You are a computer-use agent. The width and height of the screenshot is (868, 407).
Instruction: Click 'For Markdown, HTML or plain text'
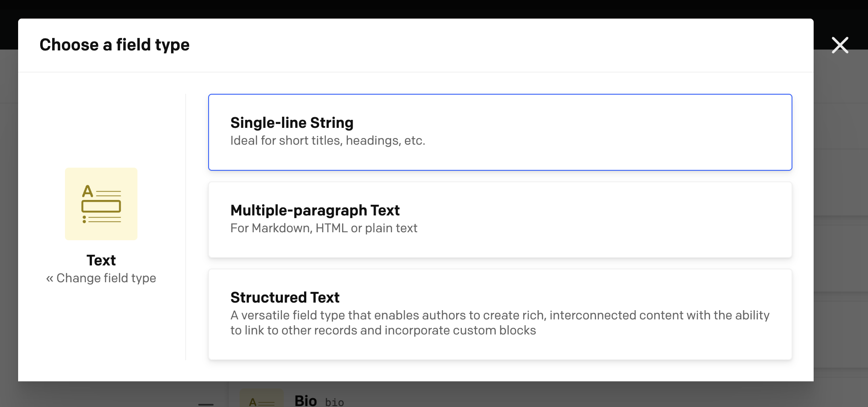coord(324,228)
